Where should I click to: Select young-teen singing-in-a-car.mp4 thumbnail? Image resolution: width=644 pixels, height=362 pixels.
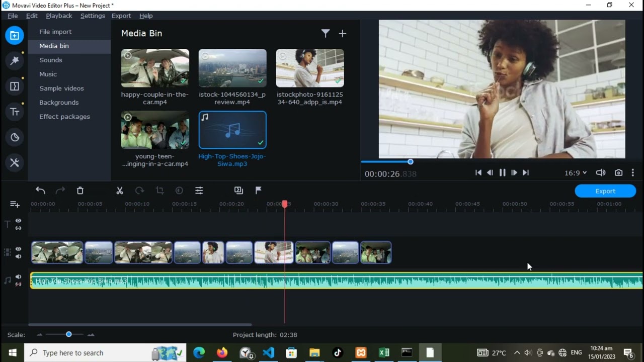pos(155,130)
